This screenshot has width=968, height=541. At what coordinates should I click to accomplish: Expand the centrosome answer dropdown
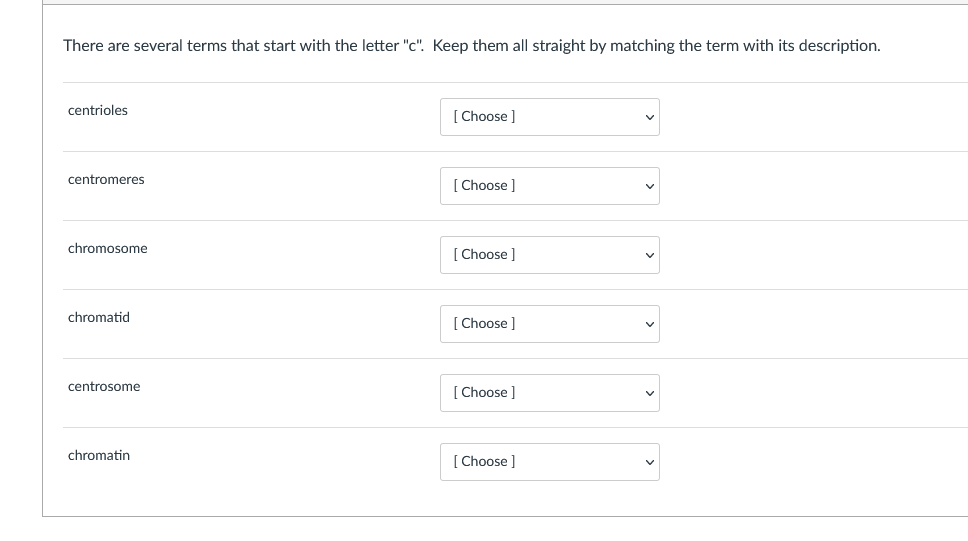549,393
